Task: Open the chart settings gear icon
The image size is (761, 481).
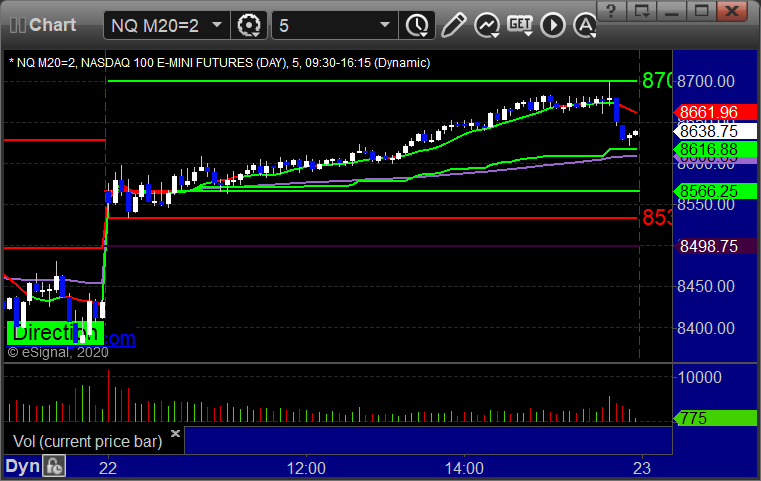Action: [248, 25]
